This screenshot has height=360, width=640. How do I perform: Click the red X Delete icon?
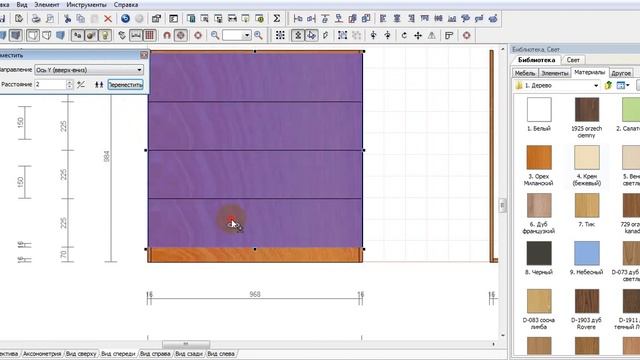[108, 19]
